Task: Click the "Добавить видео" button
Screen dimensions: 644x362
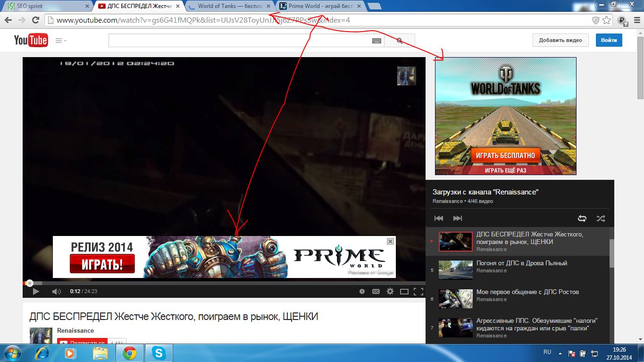Action: [560, 40]
